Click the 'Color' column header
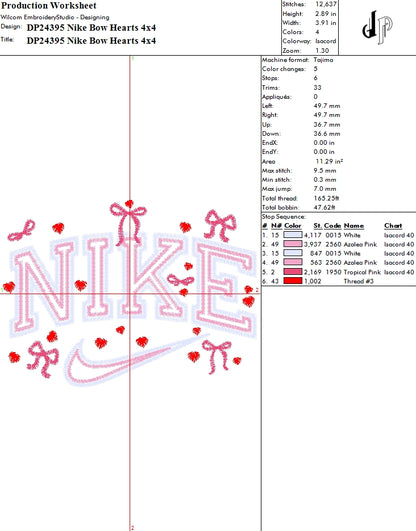 pyautogui.click(x=293, y=226)
